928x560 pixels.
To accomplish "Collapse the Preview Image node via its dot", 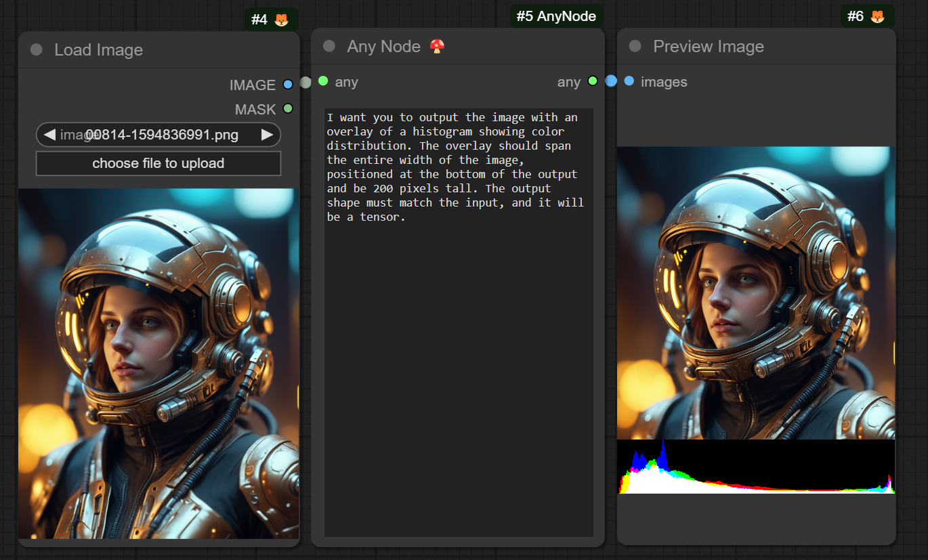I will point(635,46).
